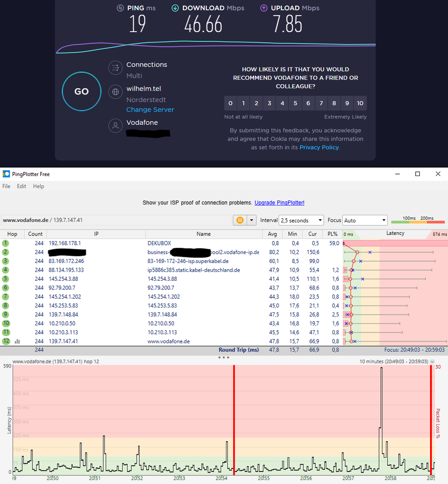Screen dimensions: 448x484
Task: Click the globe server icon beside wilhelm.tel
Action: (x=115, y=92)
